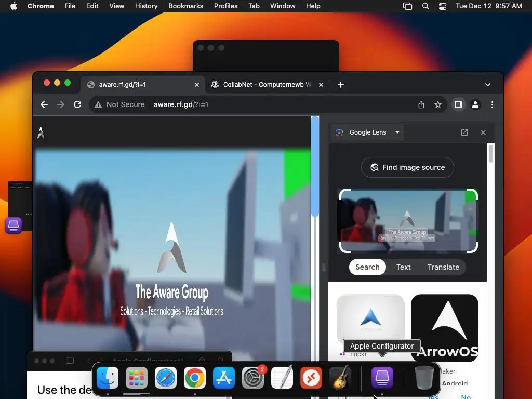Click the Chrome icon in the Dock
This screenshot has width=532, height=399.
click(195, 378)
